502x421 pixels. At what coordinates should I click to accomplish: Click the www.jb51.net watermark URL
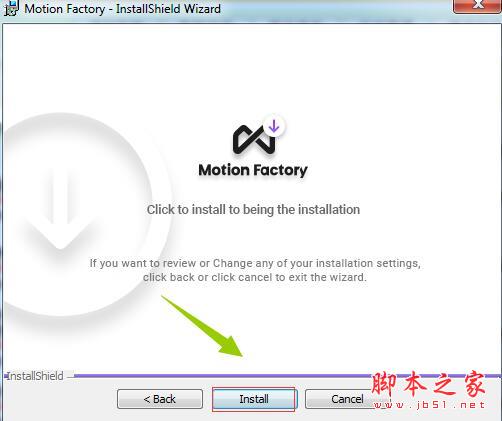(x=429, y=405)
